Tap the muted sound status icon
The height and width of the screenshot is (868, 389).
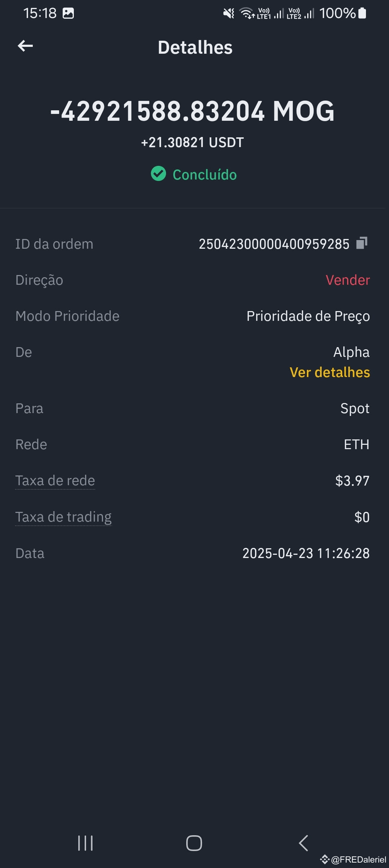coord(228,14)
